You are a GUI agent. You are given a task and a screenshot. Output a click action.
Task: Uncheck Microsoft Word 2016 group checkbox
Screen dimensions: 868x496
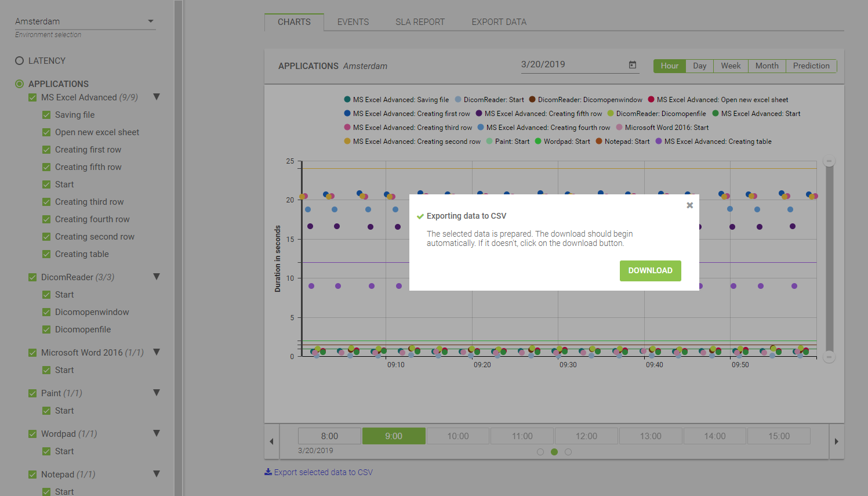(32, 353)
